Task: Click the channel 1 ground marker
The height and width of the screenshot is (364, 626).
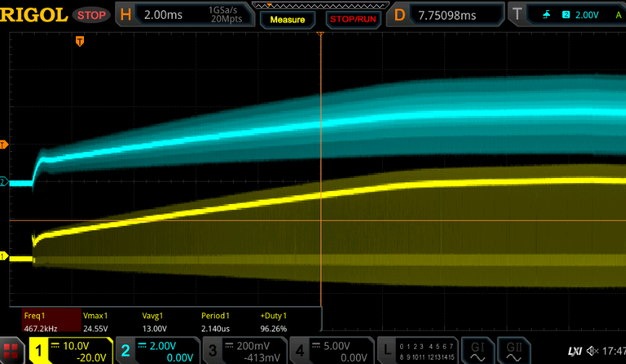Action: [x=4, y=256]
